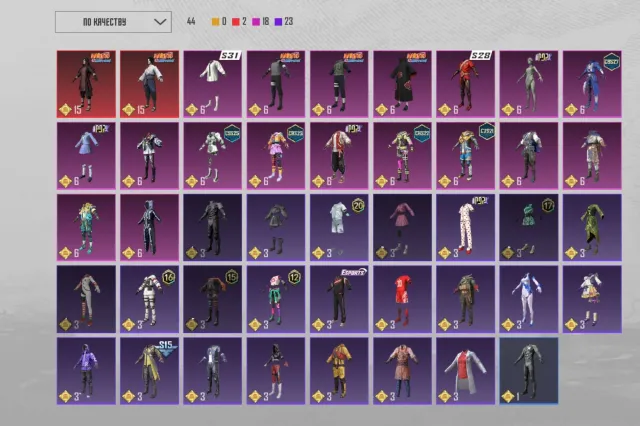Select the yellow jumpsuit outfit
640x426 pixels.
coord(339,371)
